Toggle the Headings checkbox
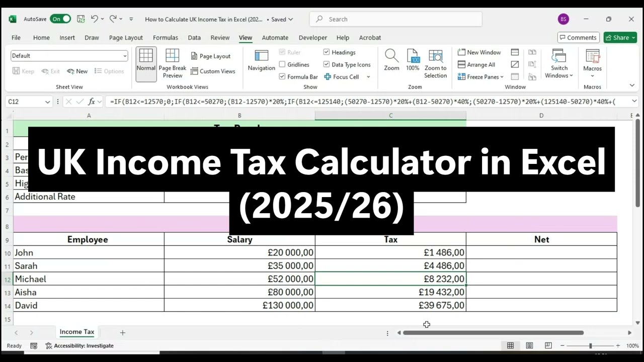Viewport: 644px width, 362px height. click(x=327, y=52)
